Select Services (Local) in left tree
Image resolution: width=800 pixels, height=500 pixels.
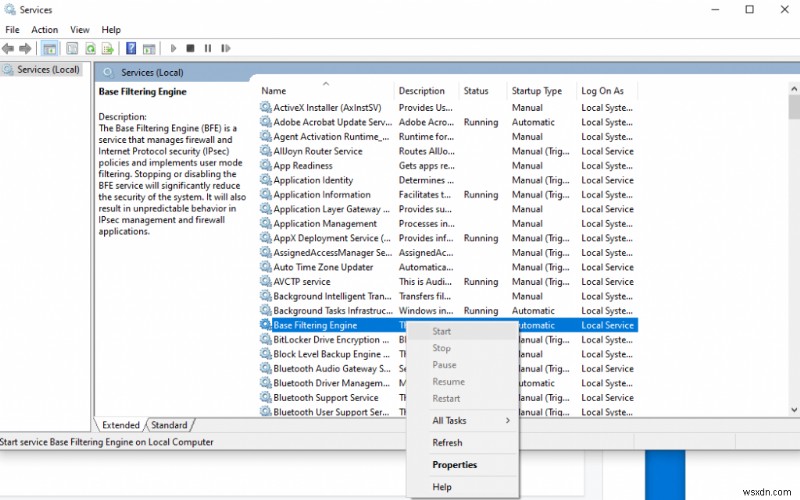[48, 69]
